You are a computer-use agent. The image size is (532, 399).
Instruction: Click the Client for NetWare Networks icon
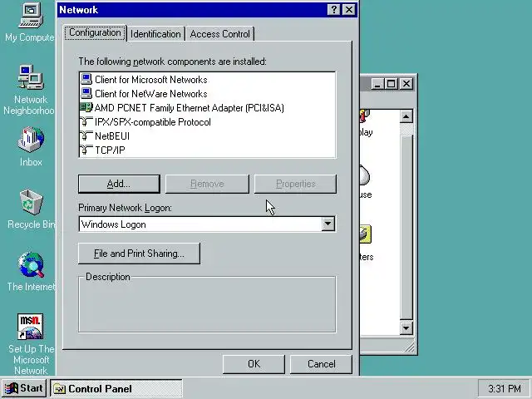(x=86, y=93)
